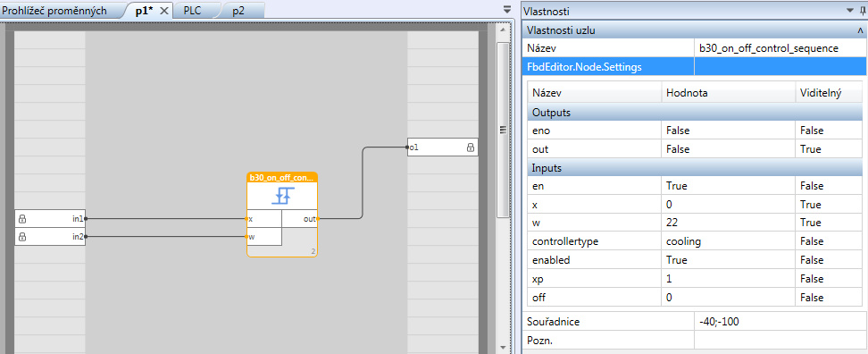This screenshot has width=868, height=354.
Task: Click the lock icon on o1
Action: tap(470, 147)
